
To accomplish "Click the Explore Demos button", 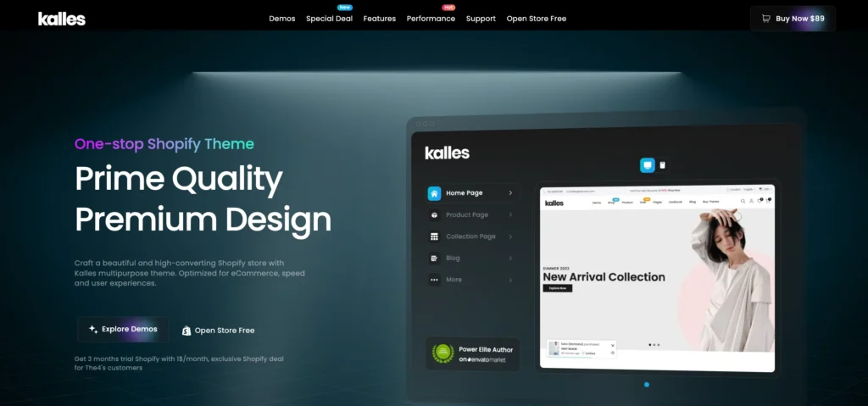I will [x=123, y=329].
